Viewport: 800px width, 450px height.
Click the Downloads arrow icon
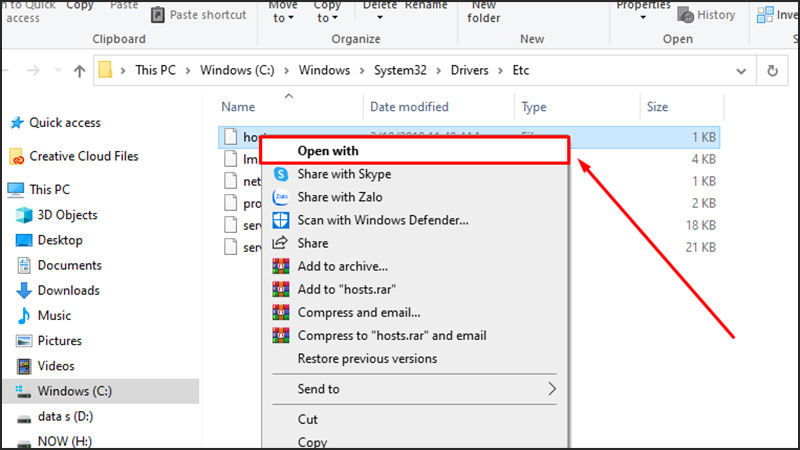[23, 290]
